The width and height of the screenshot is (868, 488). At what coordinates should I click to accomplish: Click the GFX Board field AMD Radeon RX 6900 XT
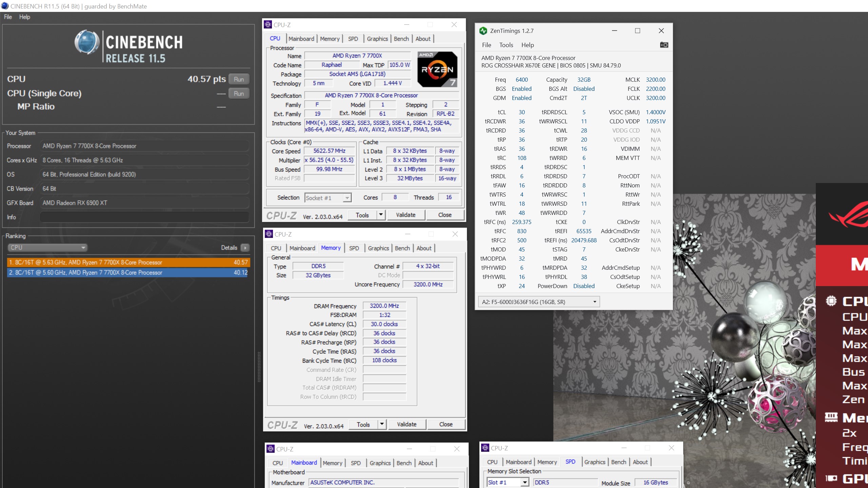[x=144, y=203]
